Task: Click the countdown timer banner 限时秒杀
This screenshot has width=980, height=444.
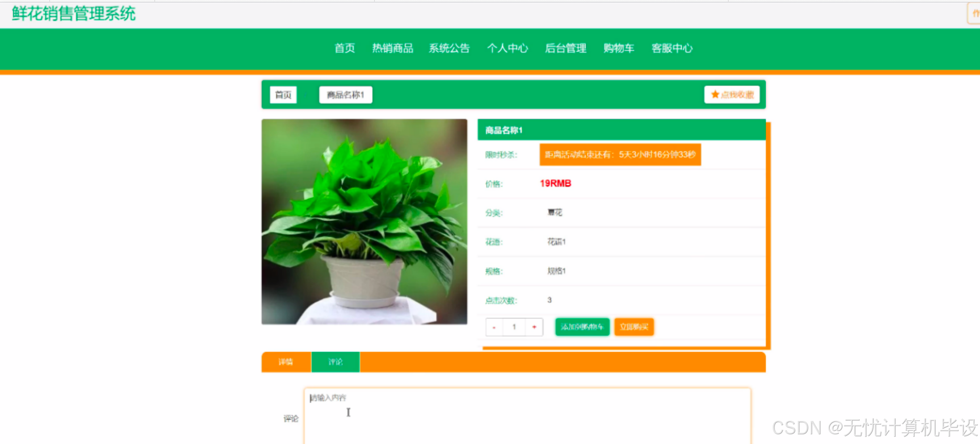Action: coord(620,154)
